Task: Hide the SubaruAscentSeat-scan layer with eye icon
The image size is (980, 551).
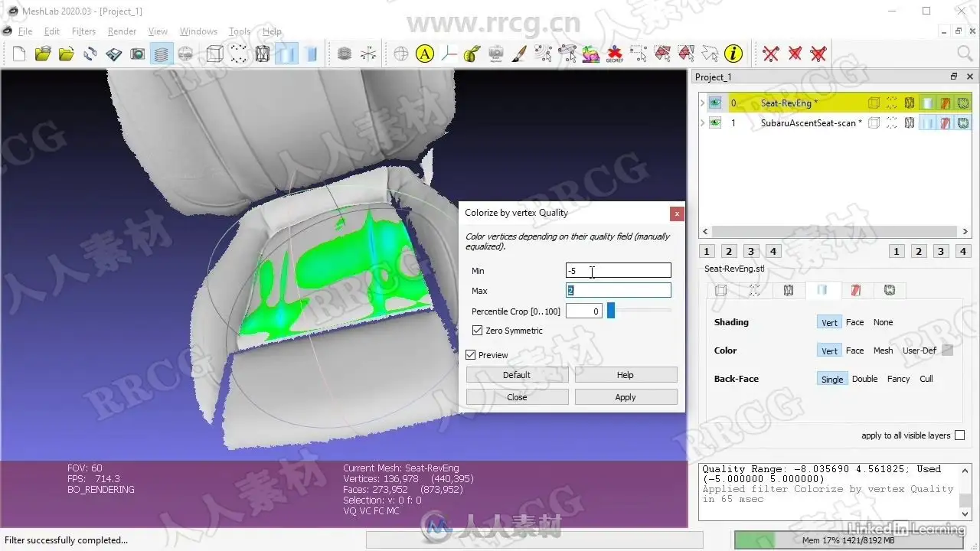Action: click(x=715, y=122)
